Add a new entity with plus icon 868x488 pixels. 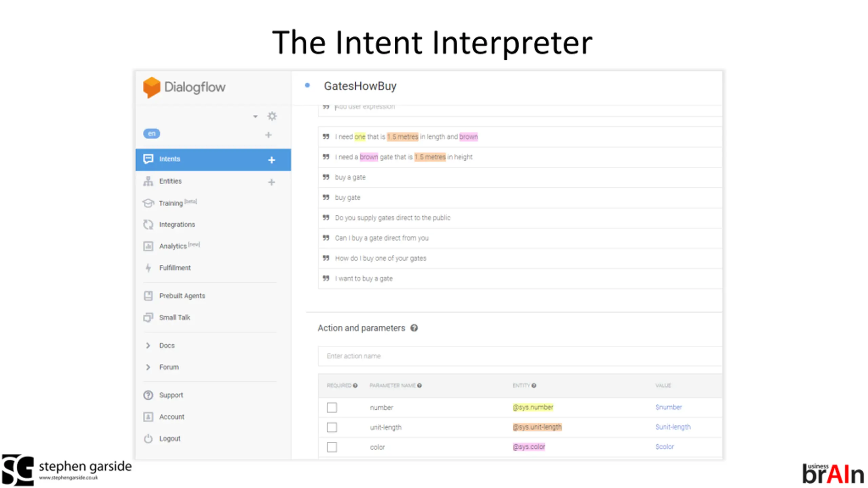click(272, 182)
